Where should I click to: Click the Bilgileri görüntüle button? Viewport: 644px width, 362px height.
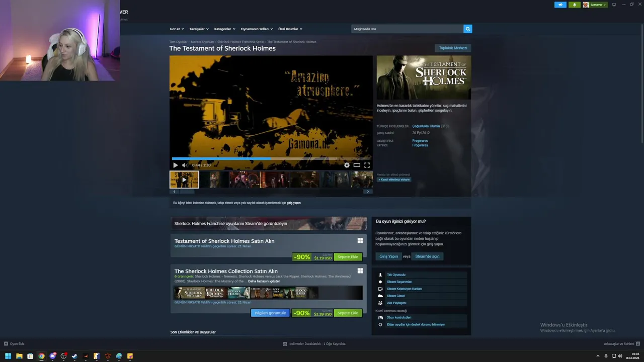(x=270, y=313)
